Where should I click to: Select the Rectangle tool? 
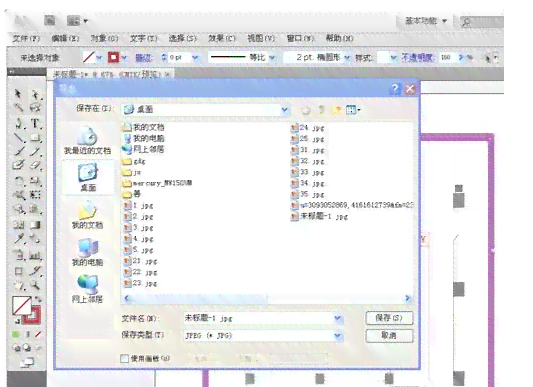coord(35,137)
